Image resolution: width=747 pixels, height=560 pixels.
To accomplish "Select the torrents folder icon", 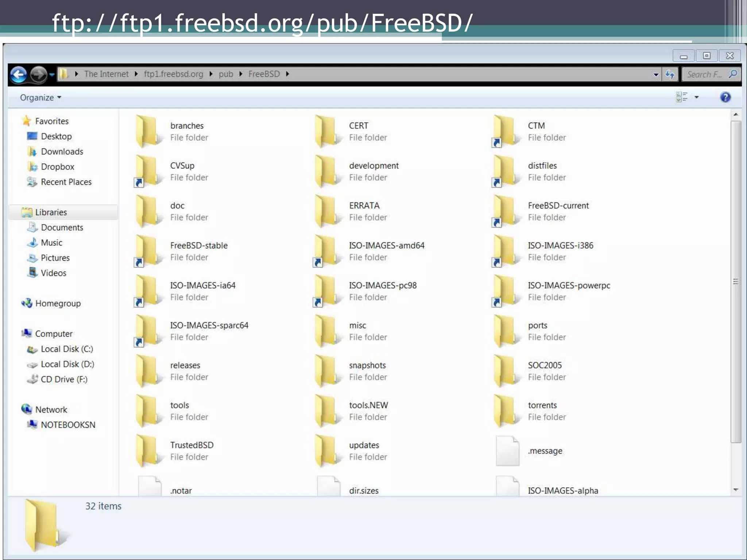I will click(506, 411).
